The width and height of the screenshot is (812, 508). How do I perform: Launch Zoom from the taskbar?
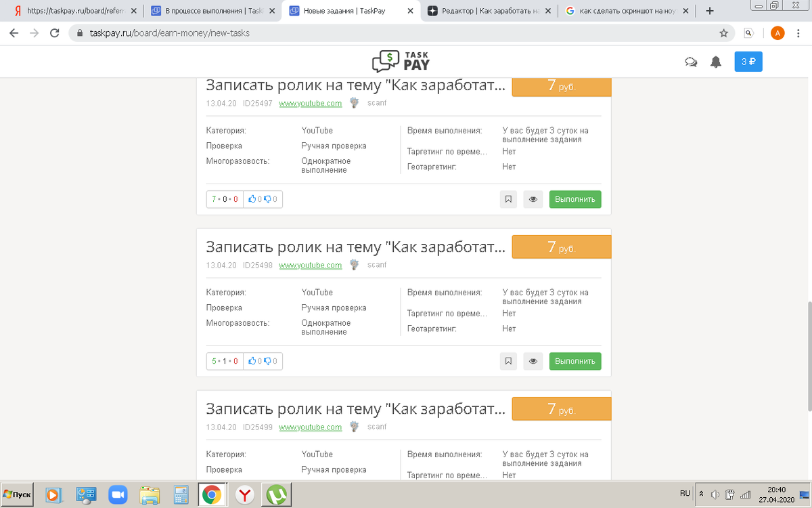(x=118, y=494)
